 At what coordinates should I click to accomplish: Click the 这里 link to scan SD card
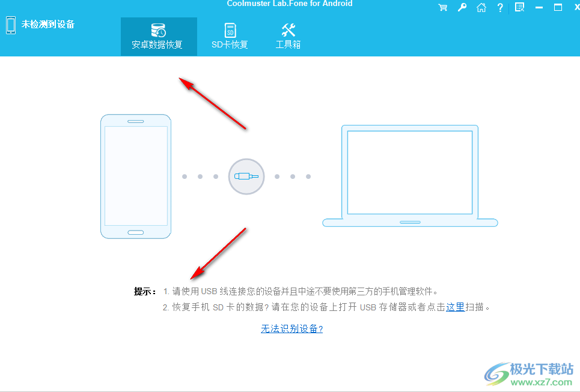[x=455, y=307]
